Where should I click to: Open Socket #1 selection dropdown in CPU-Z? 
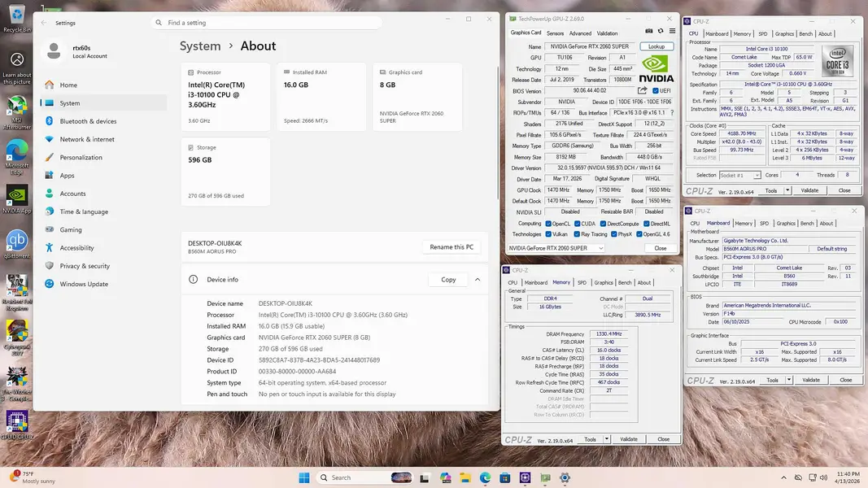[x=740, y=176]
